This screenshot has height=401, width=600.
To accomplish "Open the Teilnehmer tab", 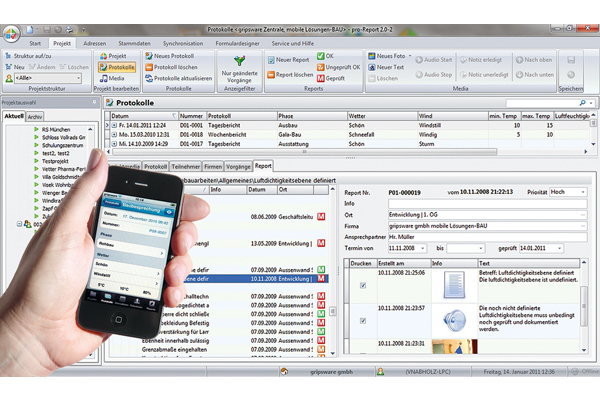I will tap(184, 166).
